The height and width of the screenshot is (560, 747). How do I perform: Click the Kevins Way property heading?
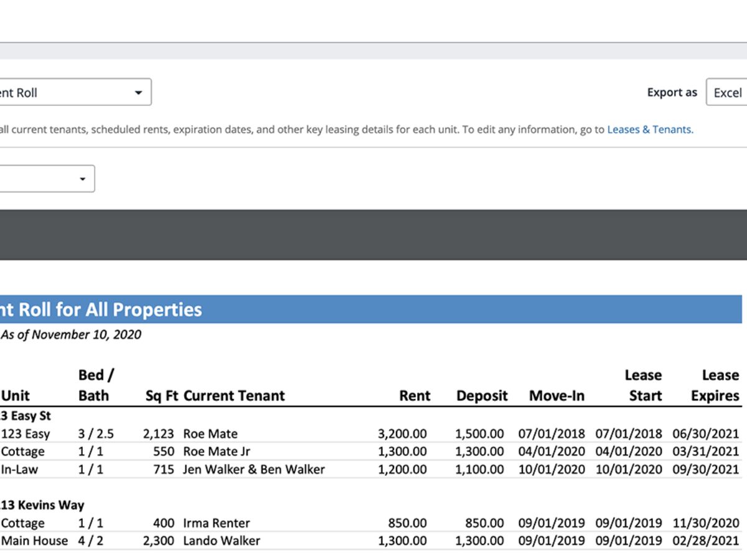click(x=42, y=505)
